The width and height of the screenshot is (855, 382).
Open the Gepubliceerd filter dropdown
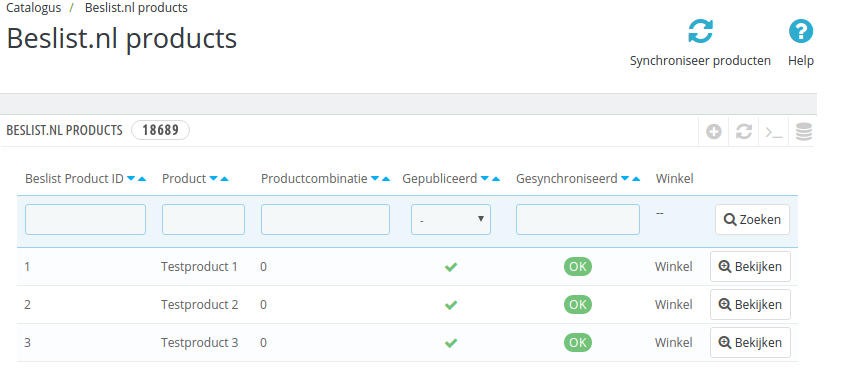[451, 220]
